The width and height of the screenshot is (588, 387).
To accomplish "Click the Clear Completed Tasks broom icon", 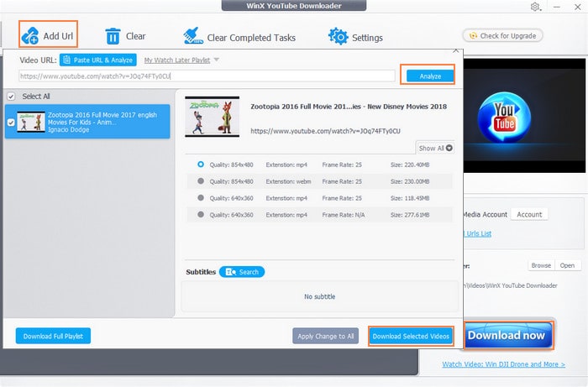I will point(192,37).
